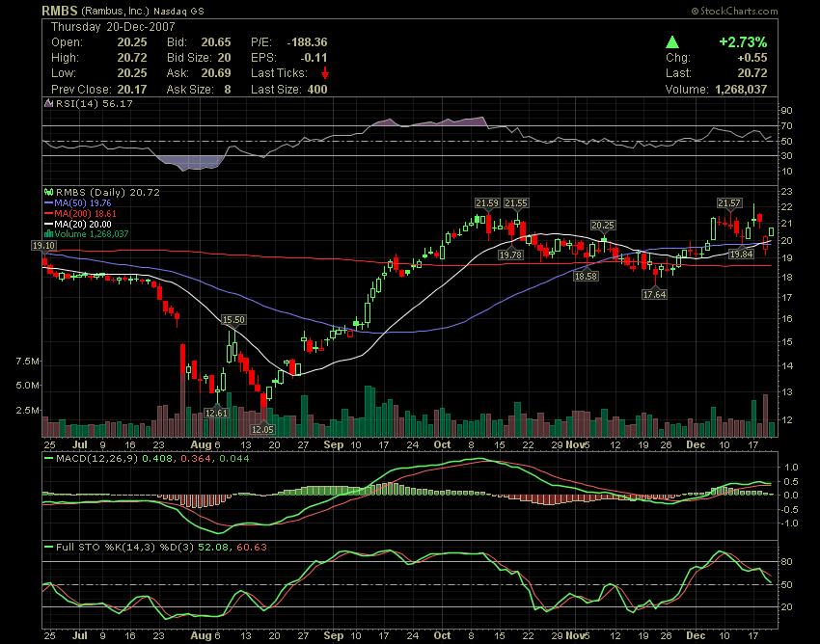Screen dimensions: 820x644
Task: Click the 21.59 high price tag
Action: tap(487, 202)
